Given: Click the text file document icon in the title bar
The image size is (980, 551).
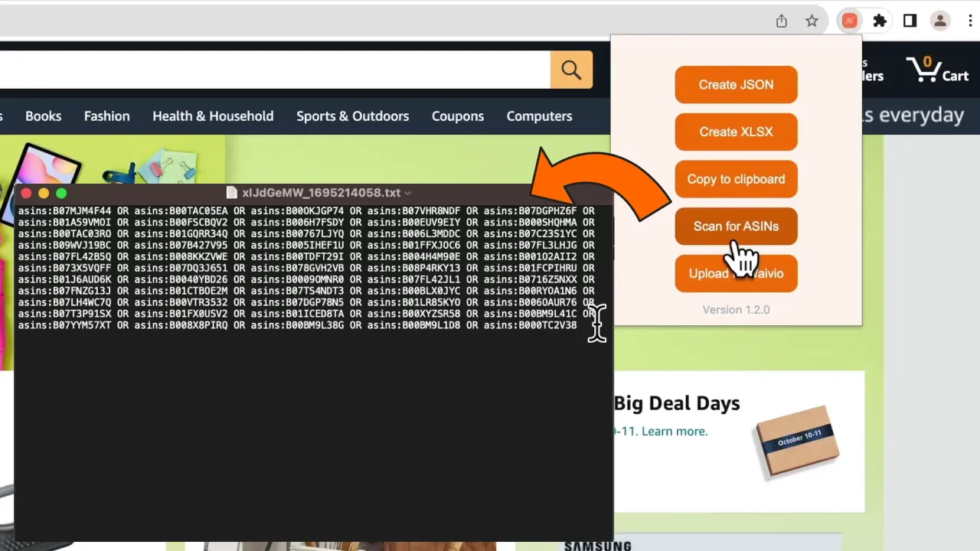Looking at the screenshot, I should pos(232,193).
